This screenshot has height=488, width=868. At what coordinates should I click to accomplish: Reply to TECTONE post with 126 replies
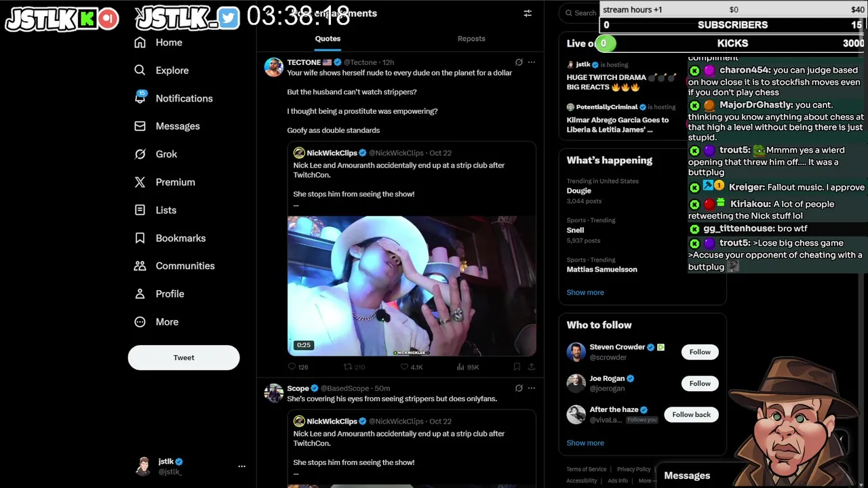coord(298,367)
